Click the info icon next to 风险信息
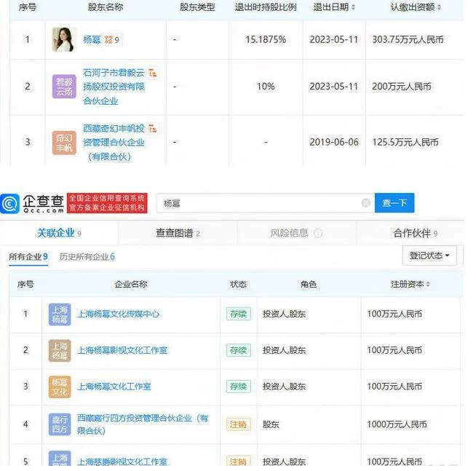Screen dimensions: 476x471 coord(318,234)
